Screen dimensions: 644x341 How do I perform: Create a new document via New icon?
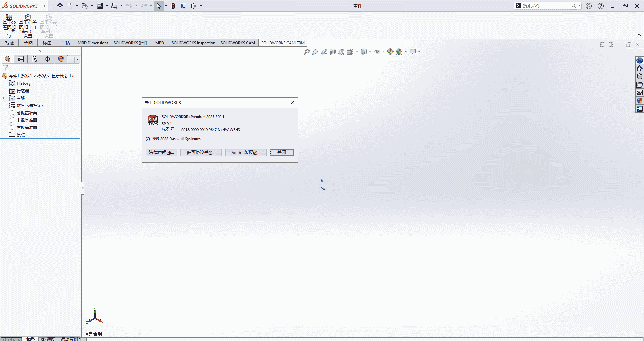click(x=70, y=6)
